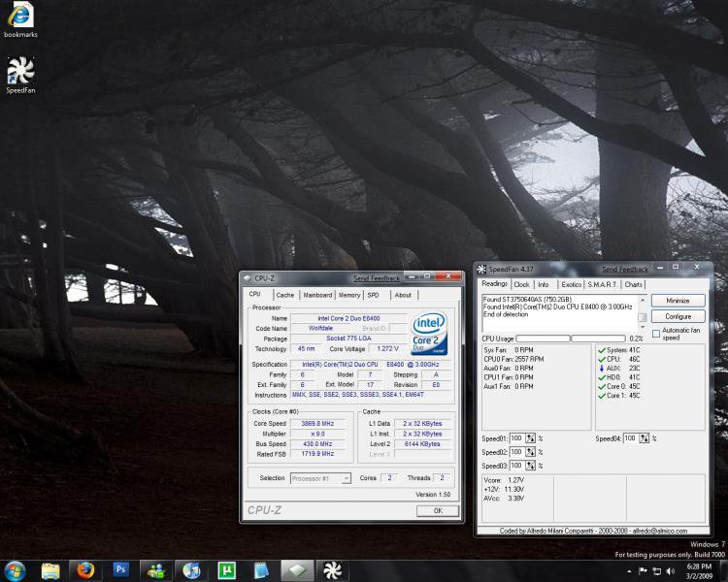Click the CPU-Z title bar icon
The image size is (728, 582).
pos(248,278)
